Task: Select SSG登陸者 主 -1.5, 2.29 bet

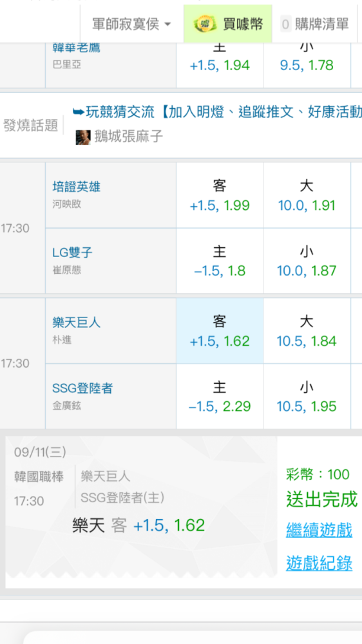Action: click(x=220, y=396)
